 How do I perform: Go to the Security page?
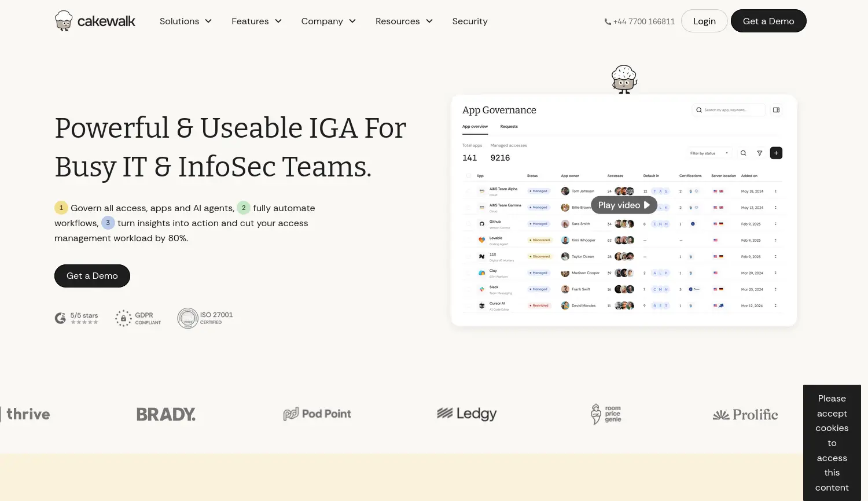coord(469,21)
